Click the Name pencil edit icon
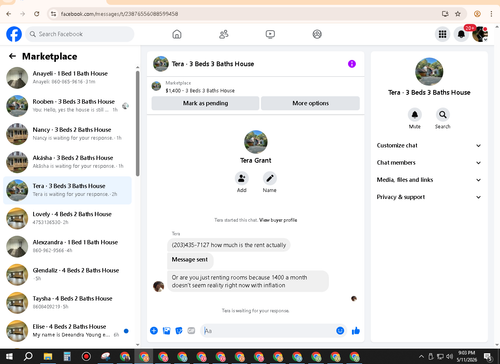This screenshot has height=364, width=500. 269,178
